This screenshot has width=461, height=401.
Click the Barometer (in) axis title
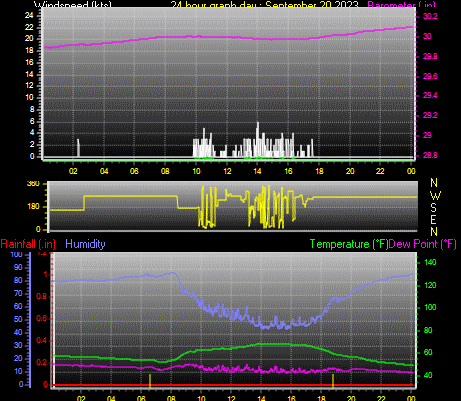401,4
